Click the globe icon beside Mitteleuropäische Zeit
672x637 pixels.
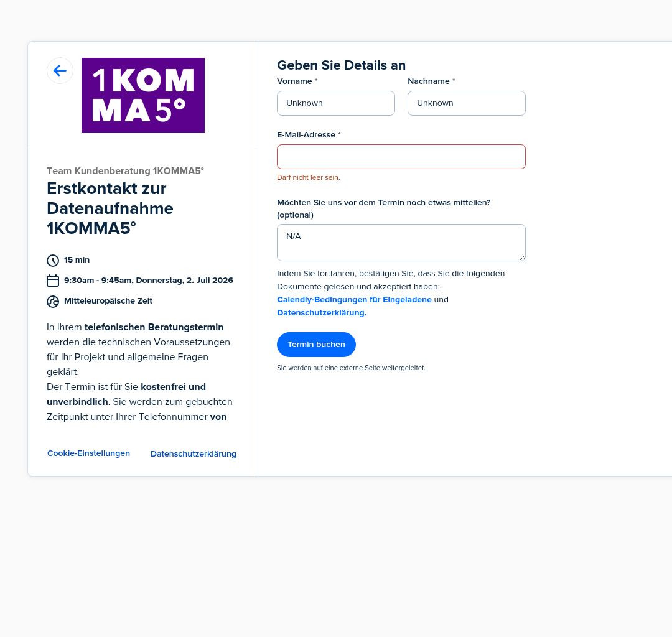[53, 302]
